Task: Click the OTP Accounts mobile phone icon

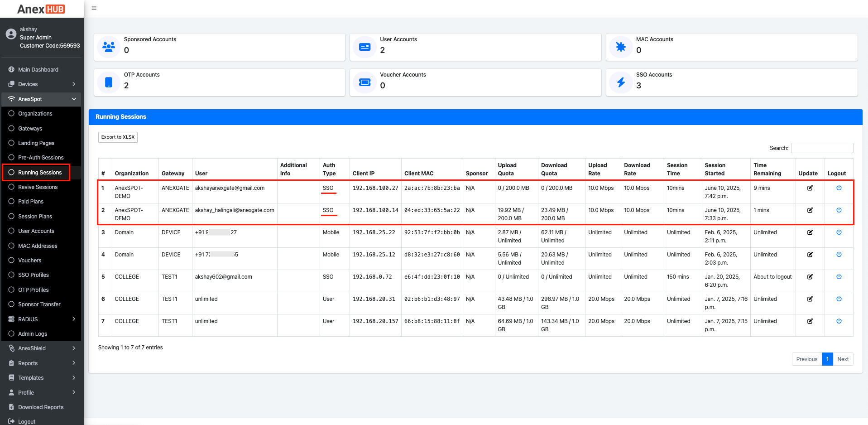Action: tap(108, 82)
